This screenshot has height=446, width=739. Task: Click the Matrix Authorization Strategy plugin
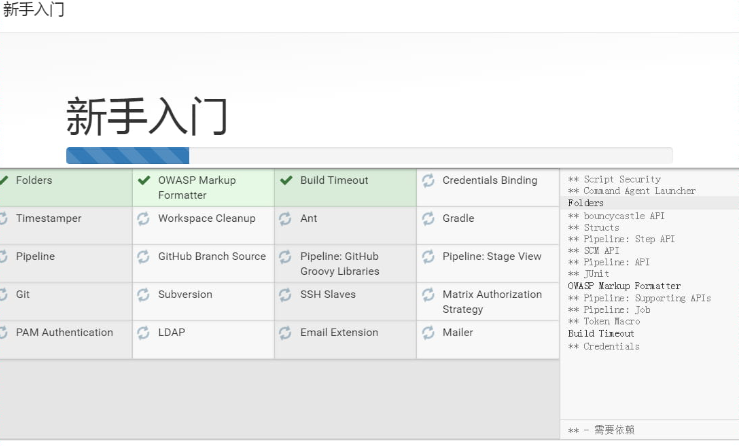coord(488,302)
